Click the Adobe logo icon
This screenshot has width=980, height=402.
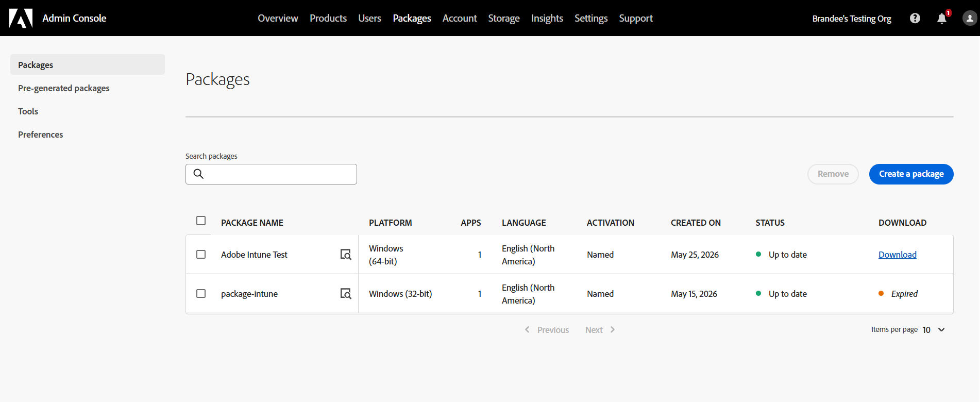point(21,18)
